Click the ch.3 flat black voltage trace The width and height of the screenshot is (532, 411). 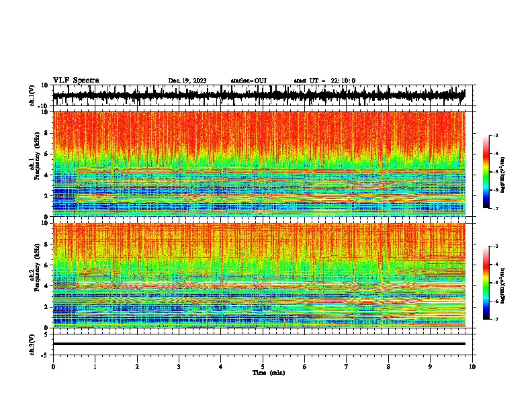coord(259,344)
